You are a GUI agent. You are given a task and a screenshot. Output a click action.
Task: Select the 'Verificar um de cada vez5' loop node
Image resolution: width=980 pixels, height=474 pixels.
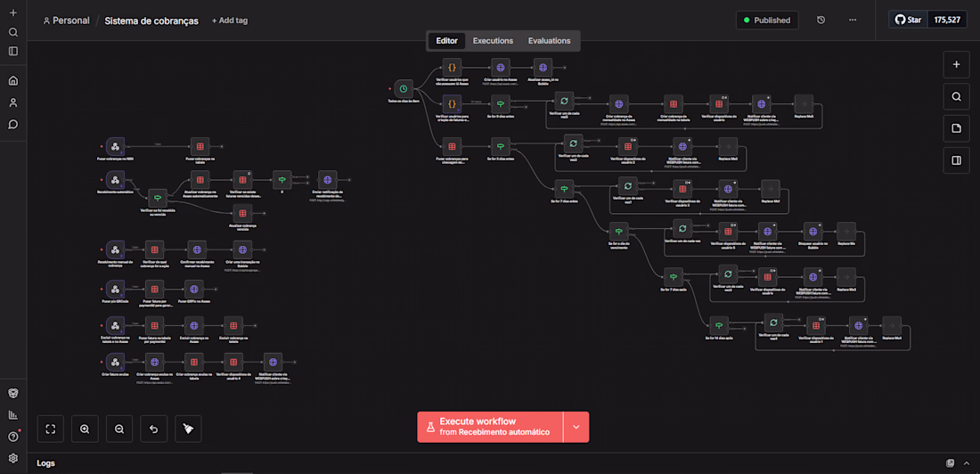[x=564, y=101]
